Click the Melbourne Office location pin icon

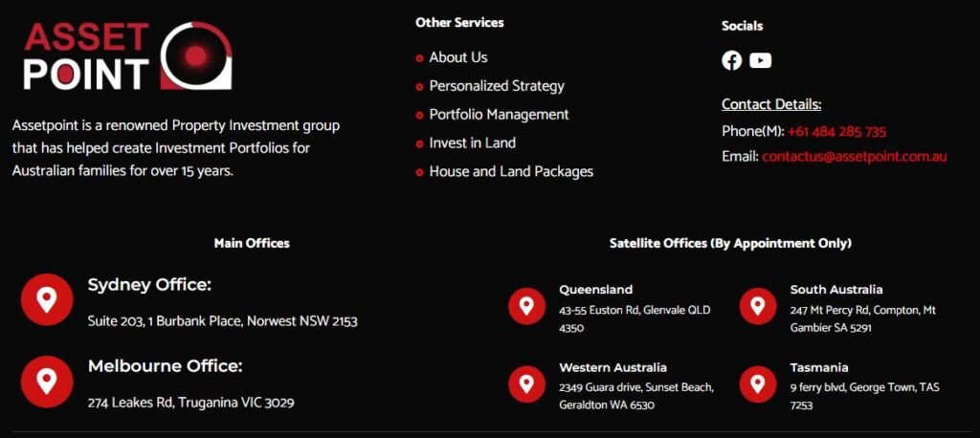point(47,382)
